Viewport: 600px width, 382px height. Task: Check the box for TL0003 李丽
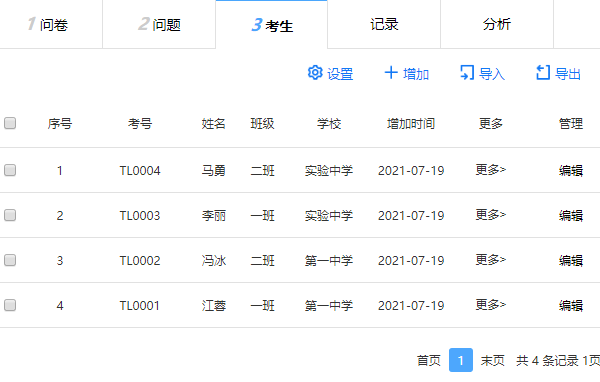10,215
